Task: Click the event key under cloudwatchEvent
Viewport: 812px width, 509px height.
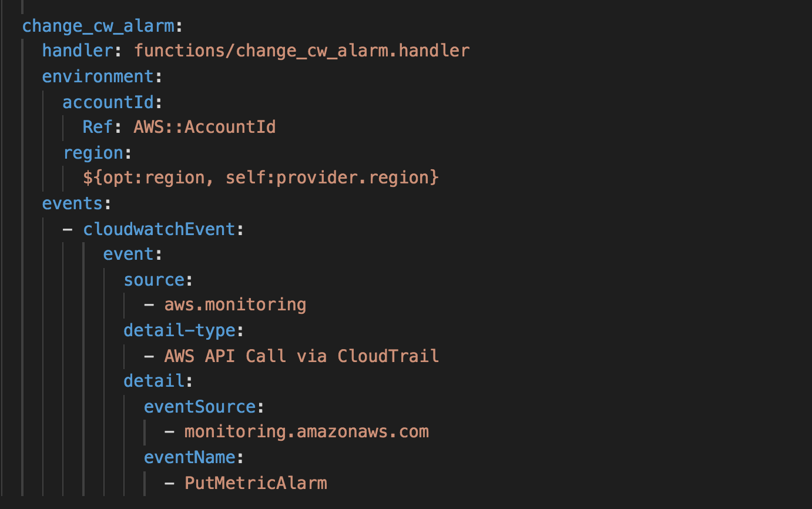Action: click(x=128, y=254)
